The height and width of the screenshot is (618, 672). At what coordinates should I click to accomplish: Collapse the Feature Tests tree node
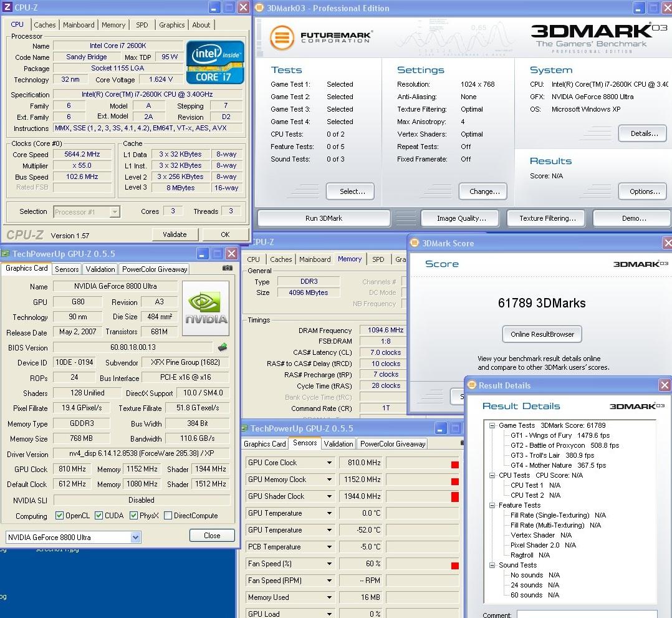coord(492,505)
